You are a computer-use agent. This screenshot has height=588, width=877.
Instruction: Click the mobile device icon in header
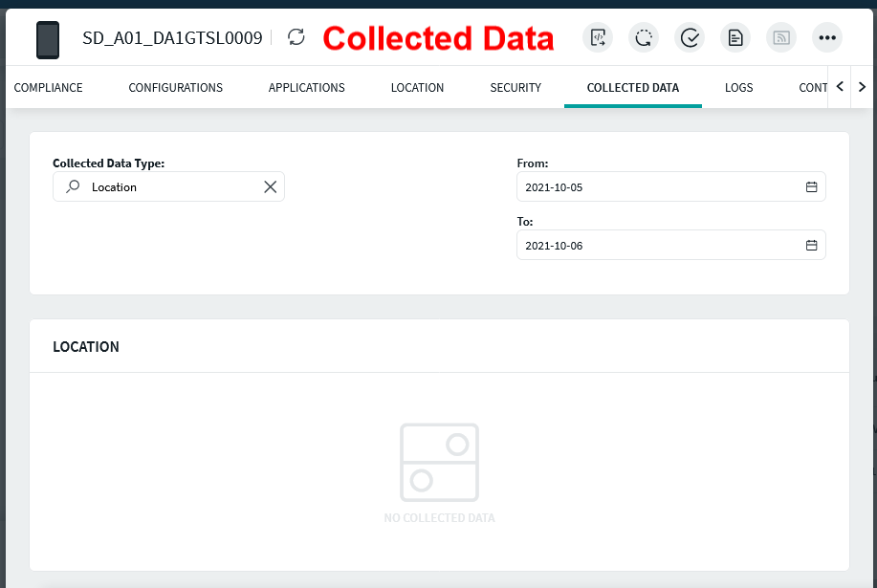tap(48, 39)
